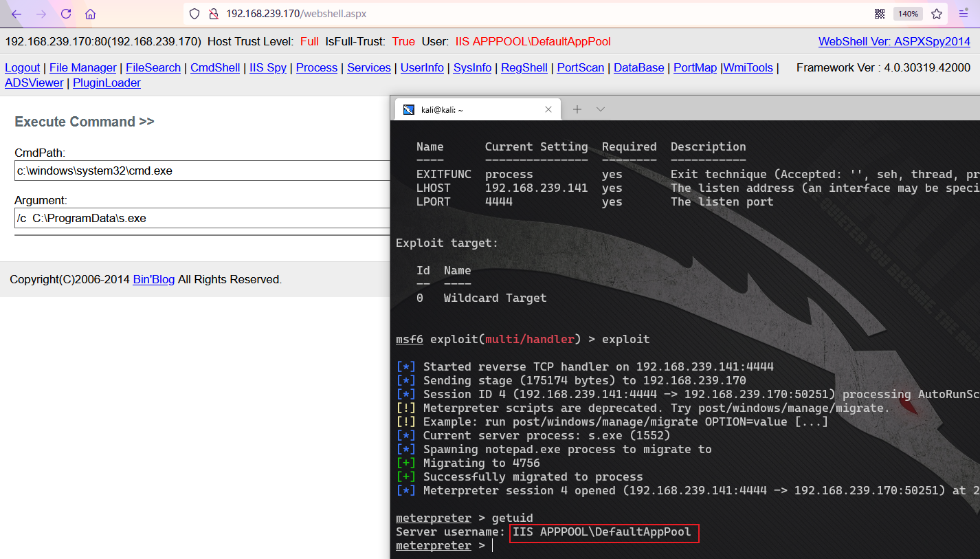Open the ADSViewer link
The width and height of the screenshot is (980, 559).
point(34,83)
